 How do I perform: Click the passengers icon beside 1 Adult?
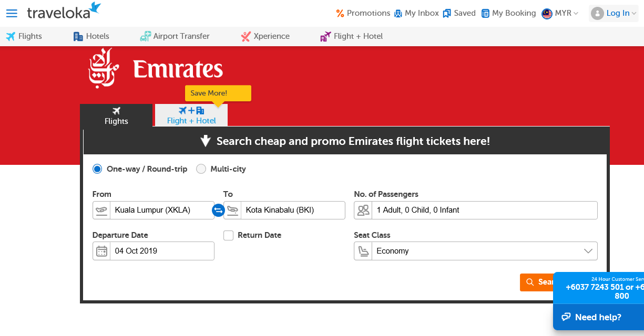363,210
